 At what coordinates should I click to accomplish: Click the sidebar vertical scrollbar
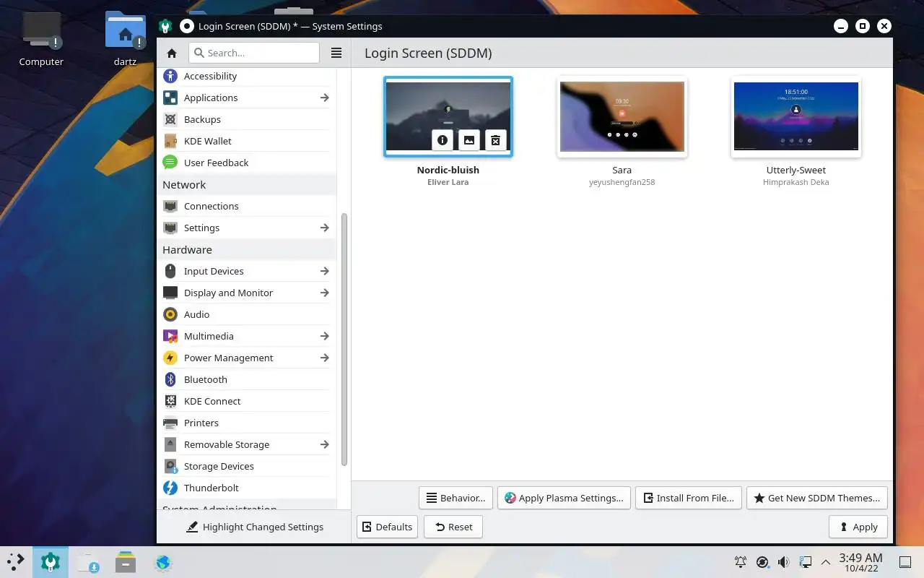pos(344,340)
